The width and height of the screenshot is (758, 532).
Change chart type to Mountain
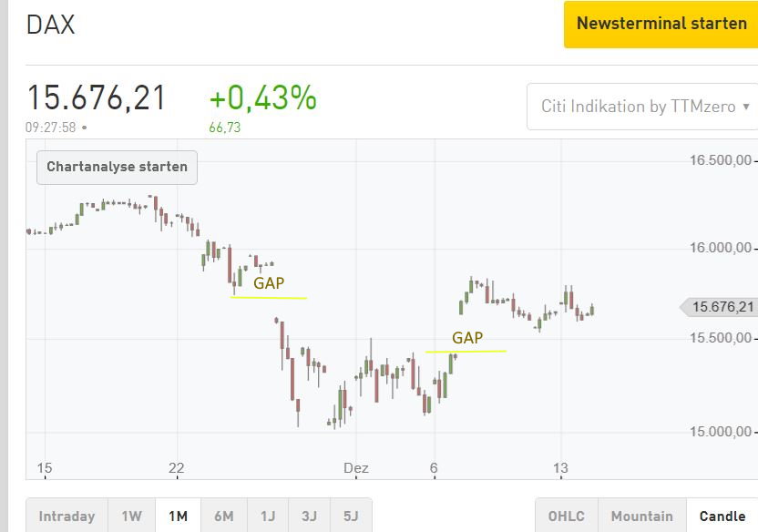(x=641, y=517)
